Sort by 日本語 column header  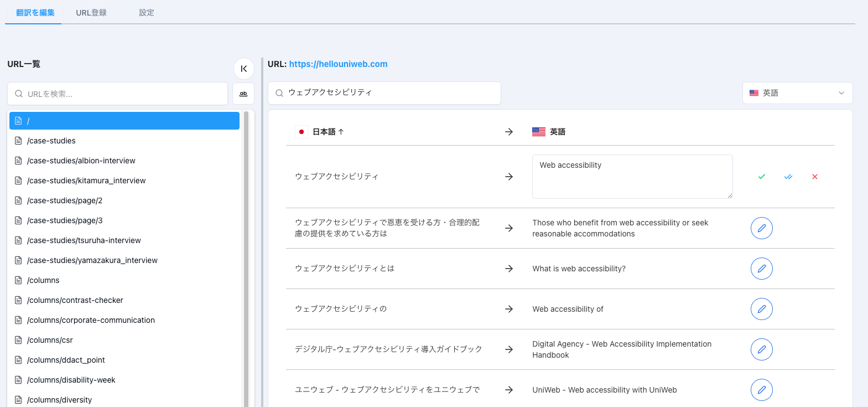click(x=328, y=132)
